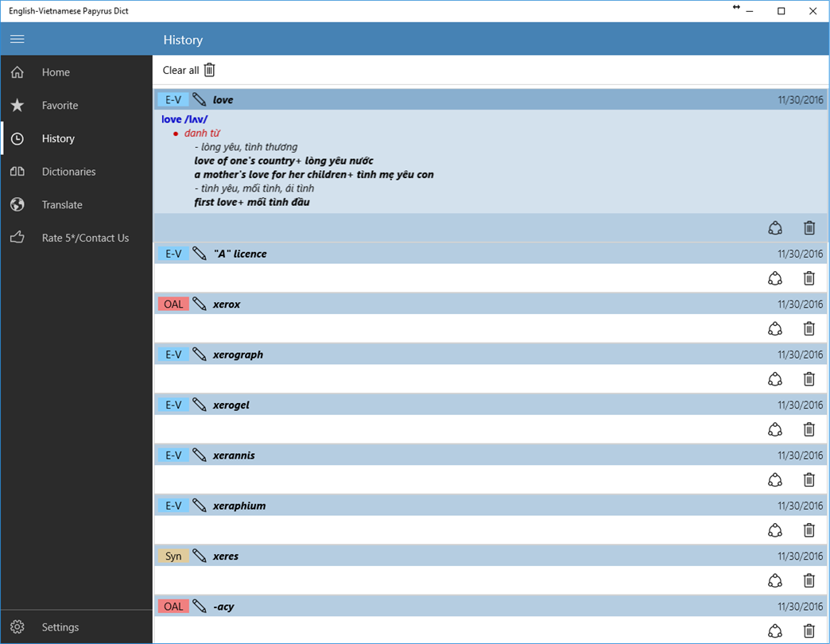
Task: Click the OAL tag on xerox
Action: pyautogui.click(x=173, y=305)
